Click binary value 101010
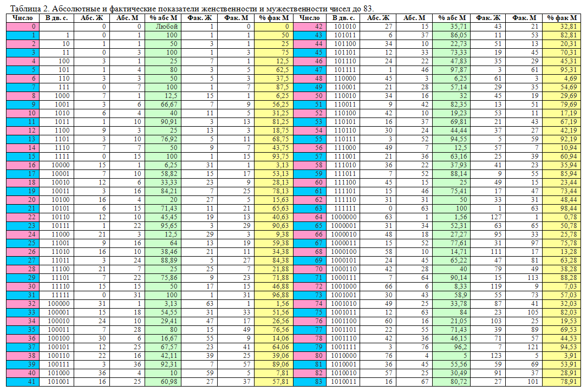The image size is (587, 392). point(345,27)
